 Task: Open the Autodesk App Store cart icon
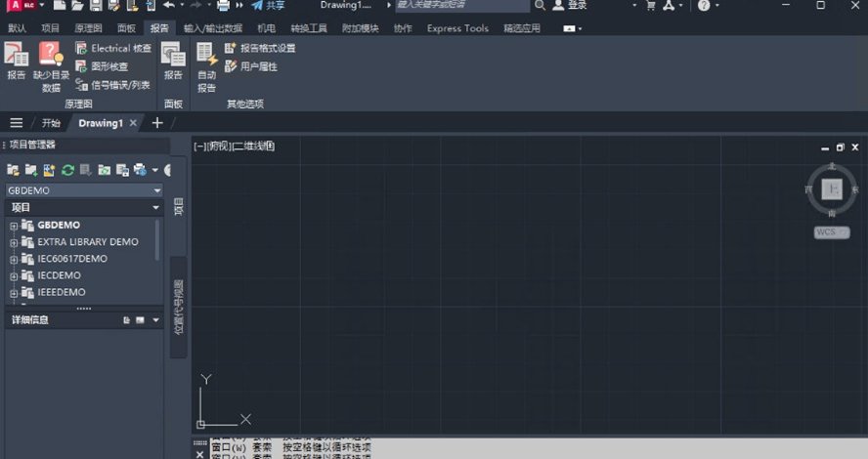[650, 6]
